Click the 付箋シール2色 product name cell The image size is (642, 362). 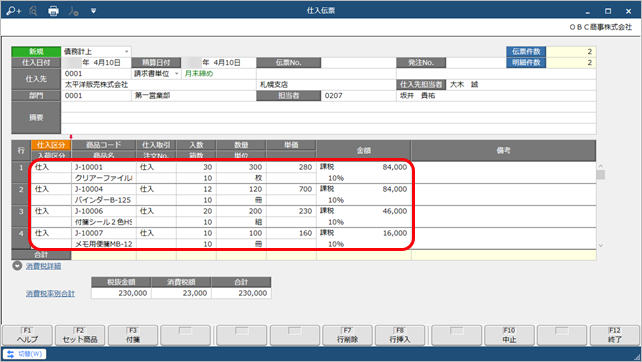coord(104,222)
